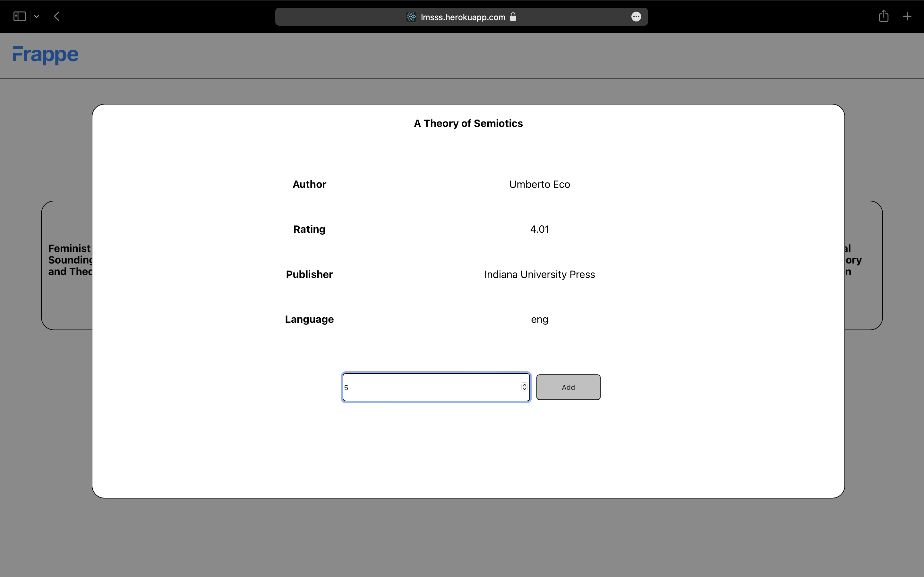924x577 pixels.
Task: Click the author name Umberto Eco
Action: (x=539, y=184)
